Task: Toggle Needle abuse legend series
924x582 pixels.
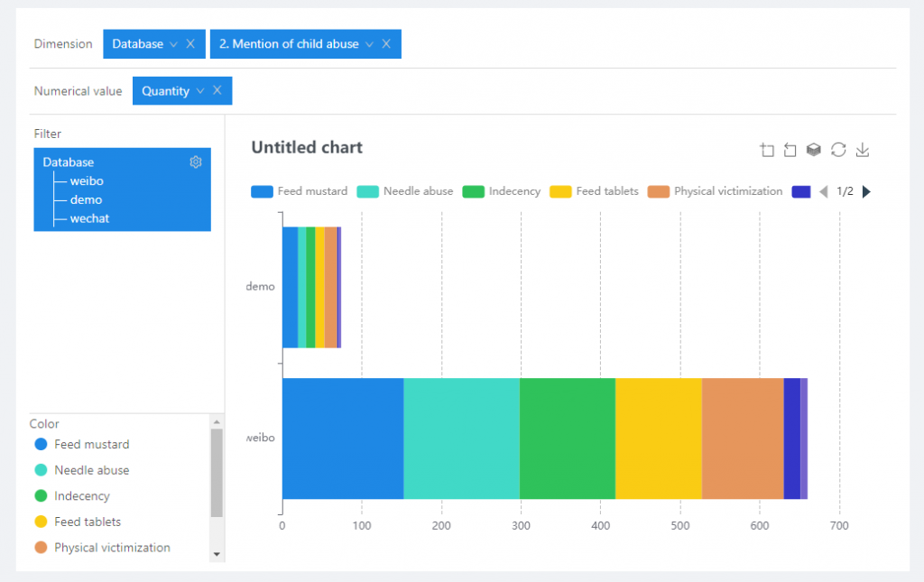Action: tap(405, 191)
